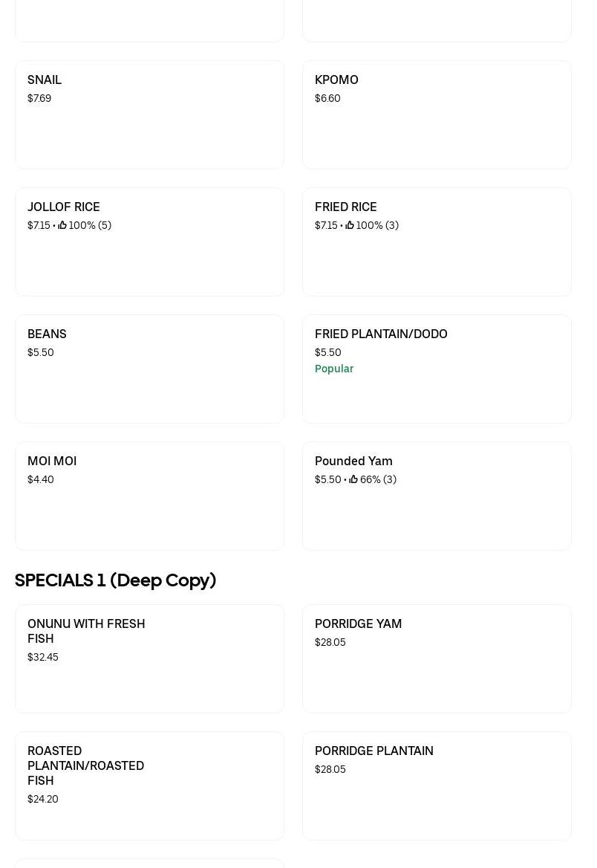Open the JOLLOF RICE item title
This screenshot has width=597, height=868.
click(x=64, y=207)
